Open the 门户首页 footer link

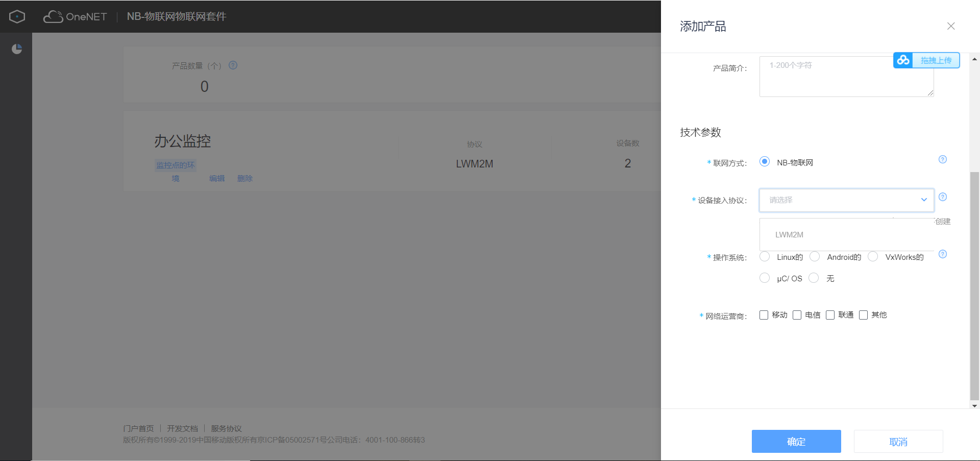click(138, 428)
